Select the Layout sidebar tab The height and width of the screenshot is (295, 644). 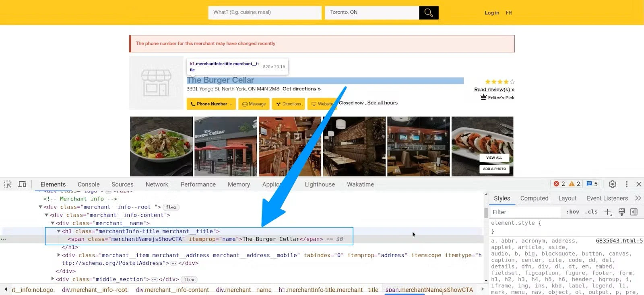[568, 198]
